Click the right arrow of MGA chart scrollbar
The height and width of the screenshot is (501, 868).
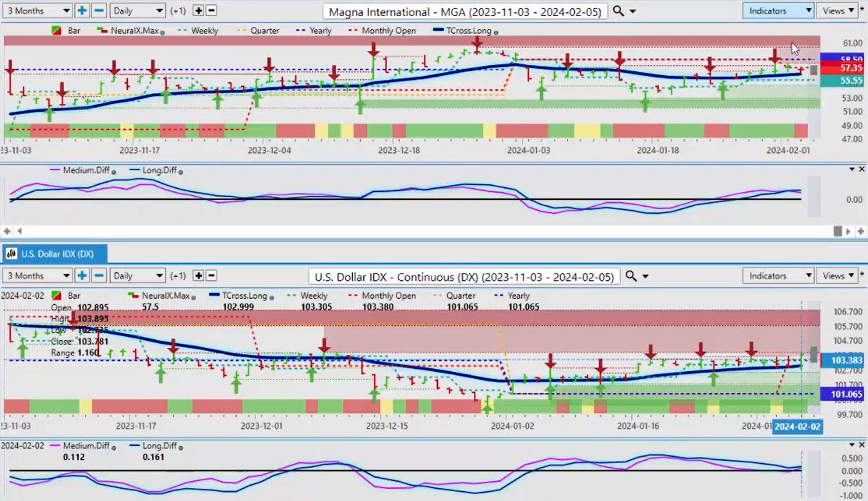849,231
